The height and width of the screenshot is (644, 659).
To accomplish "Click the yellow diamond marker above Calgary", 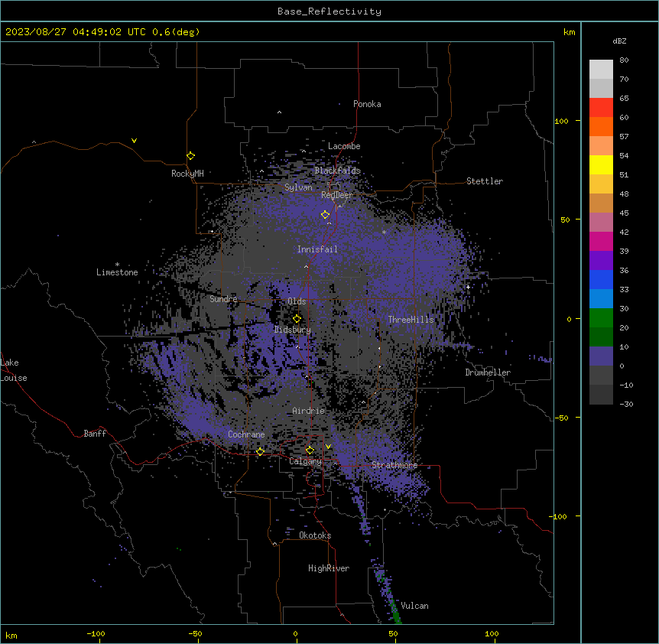I will pyautogui.click(x=310, y=450).
